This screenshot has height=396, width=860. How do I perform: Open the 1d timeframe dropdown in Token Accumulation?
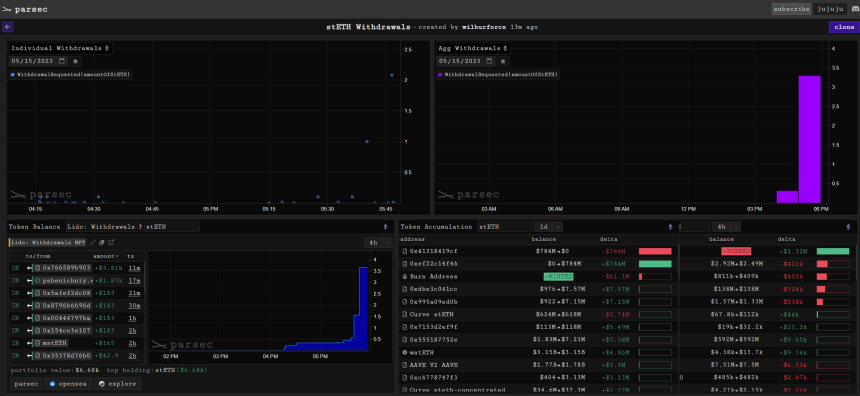coord(550,227)
